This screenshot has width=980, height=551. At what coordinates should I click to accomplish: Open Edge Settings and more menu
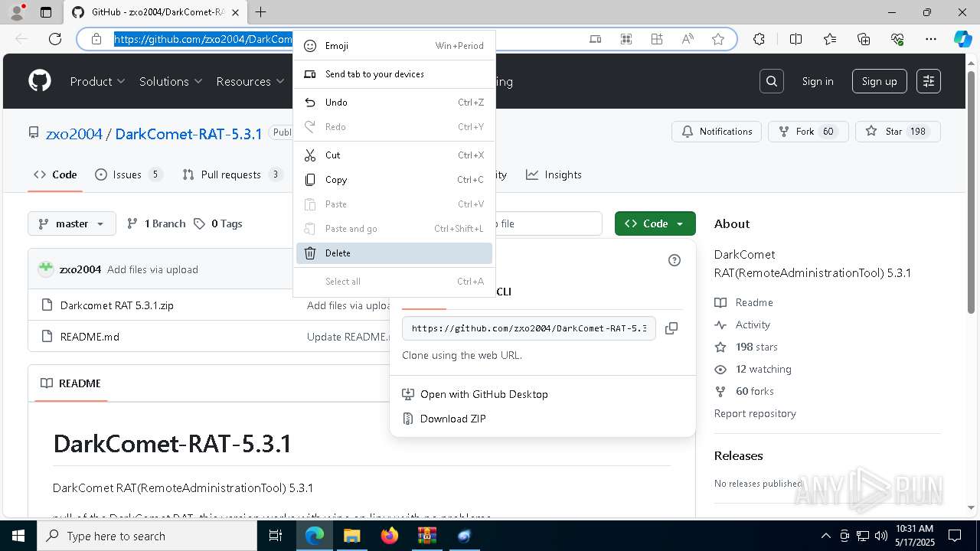(931, 39)
